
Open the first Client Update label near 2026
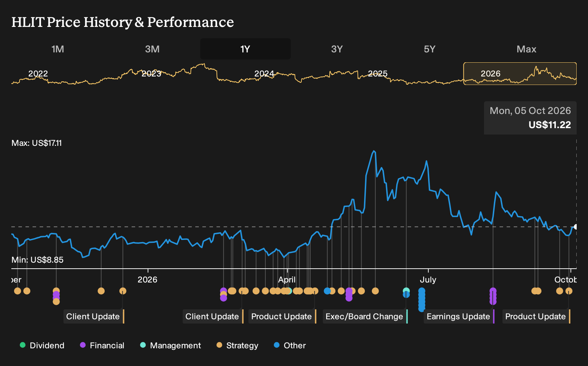(x=94, y=316)
